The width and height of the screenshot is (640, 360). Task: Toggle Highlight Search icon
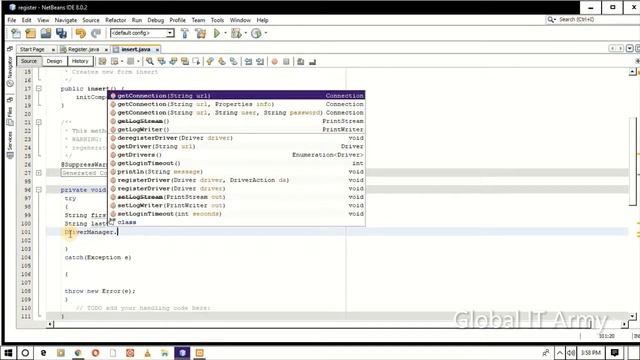185,62
